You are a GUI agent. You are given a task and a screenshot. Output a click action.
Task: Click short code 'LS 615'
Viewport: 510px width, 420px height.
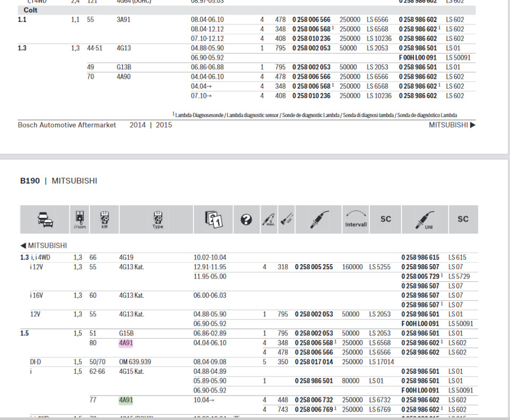[457, 257]
